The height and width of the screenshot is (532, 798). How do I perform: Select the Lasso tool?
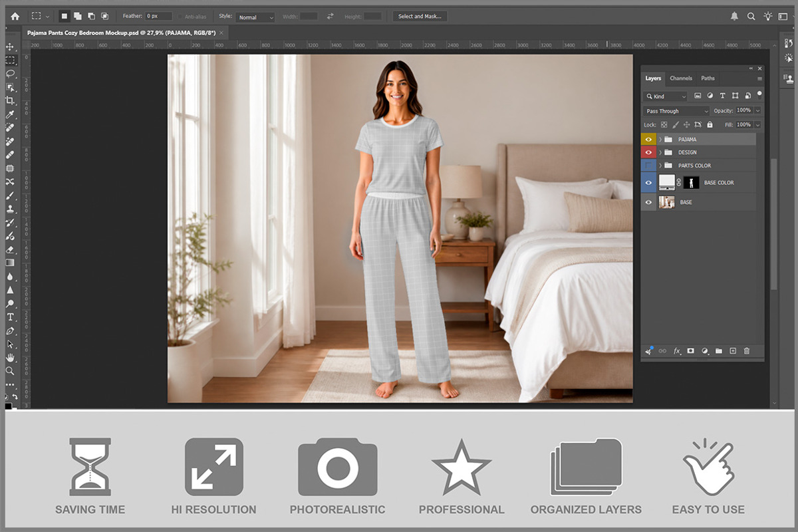pyautogui.click(x=10, y=73)
